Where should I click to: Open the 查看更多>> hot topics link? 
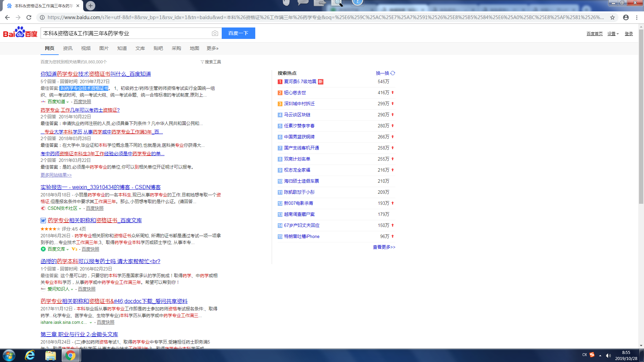(384, 247)
